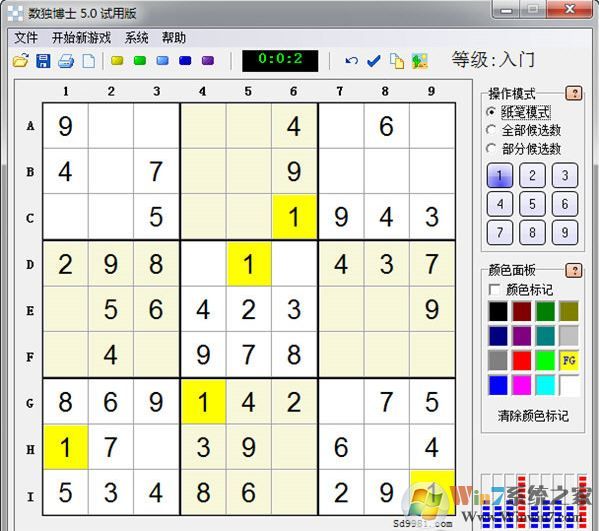Screen dimensions: 599x531
Task: Save the puzzle with the floppy disk icon
Action: coord(43,60)
